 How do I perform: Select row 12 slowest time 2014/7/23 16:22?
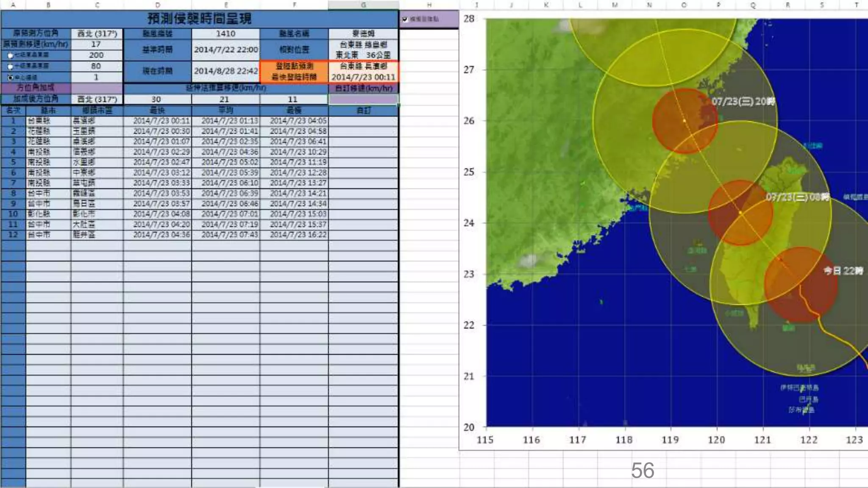point(298,235)
